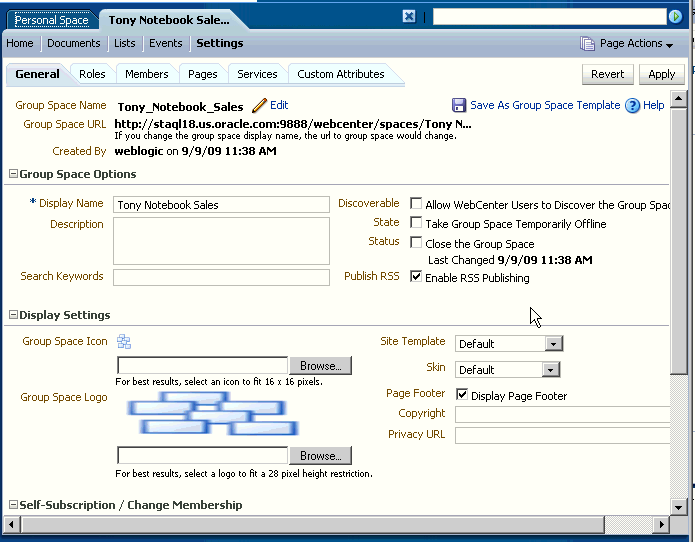Screen dimensions: 695x542
Task: Click the Description text area
Action: click(x=221, y=241)
